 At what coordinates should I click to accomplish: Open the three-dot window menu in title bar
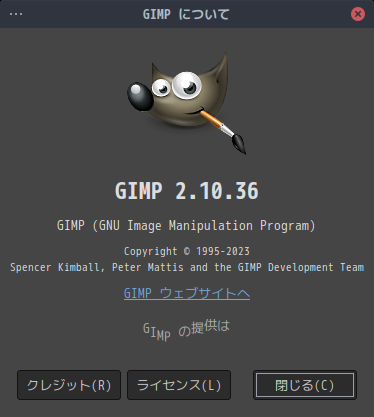pyautogui.click(x=16, y=14)
